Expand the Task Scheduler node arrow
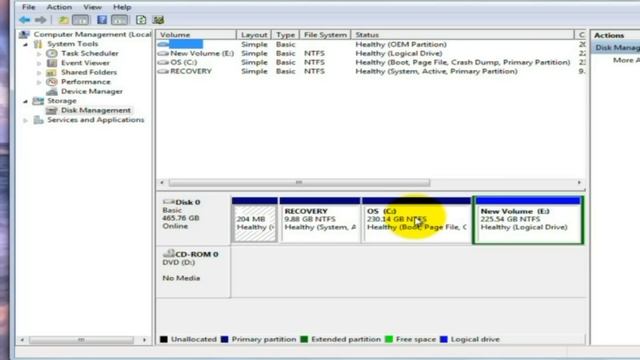The height and width of the screenshot is (360, 640). tap(39, 53)
